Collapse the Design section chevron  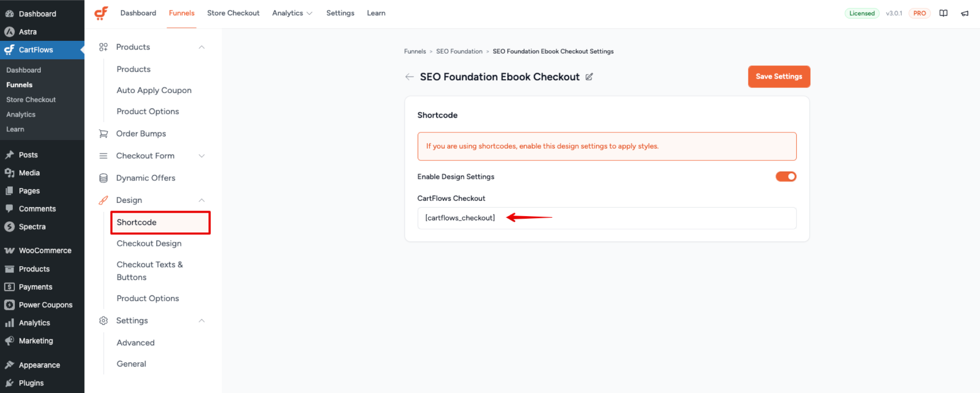pos(202,200)
